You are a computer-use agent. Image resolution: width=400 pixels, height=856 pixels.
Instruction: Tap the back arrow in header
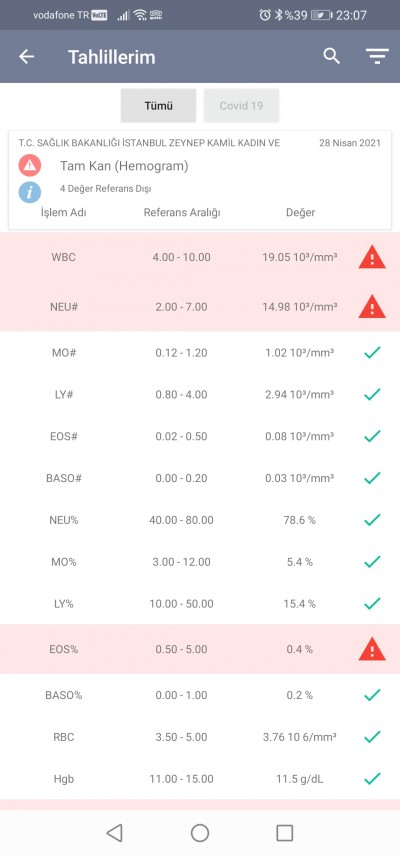coord(27,57)
